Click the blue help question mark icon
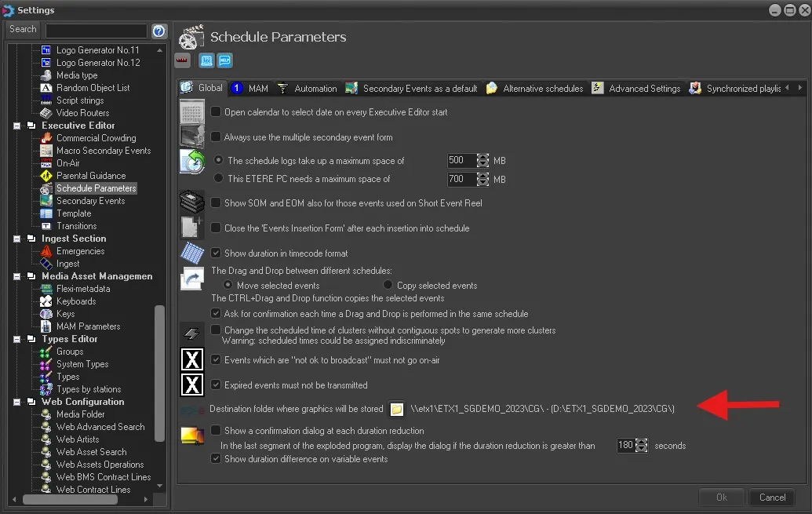 click(x=159, y=31)
